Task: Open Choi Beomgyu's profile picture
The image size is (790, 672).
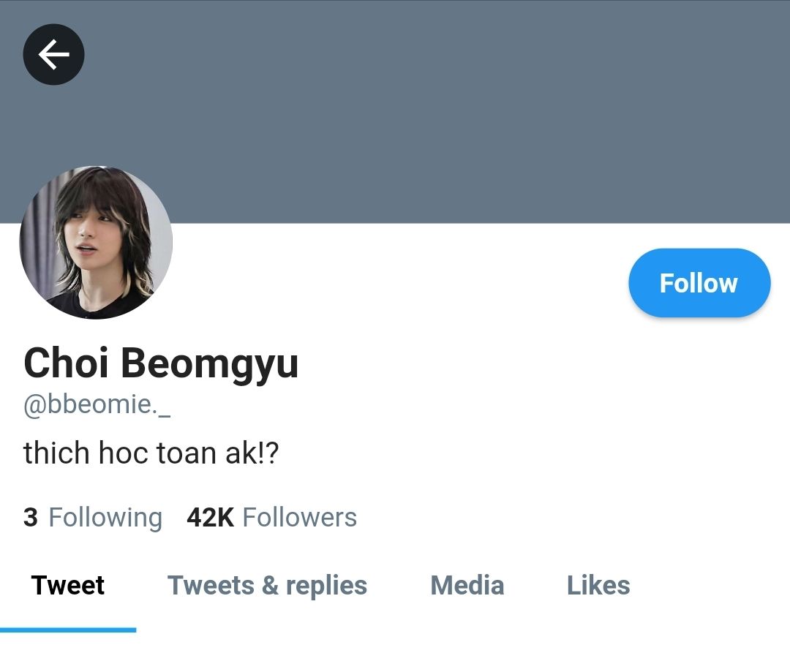Action: click(x=96, y=243)
